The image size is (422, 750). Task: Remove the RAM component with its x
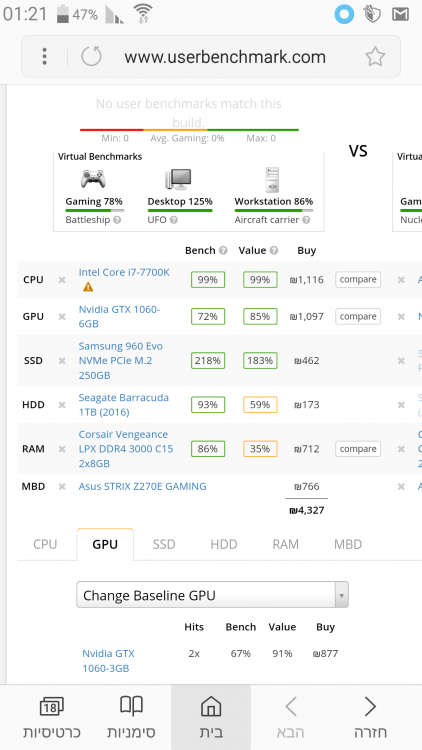tap(62, 449)
